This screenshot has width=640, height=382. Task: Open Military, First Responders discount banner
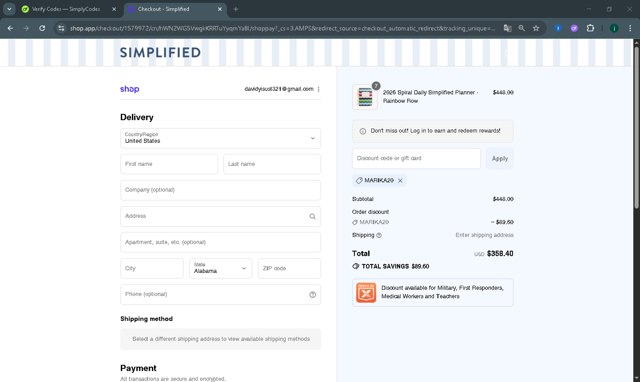point(433,293)
